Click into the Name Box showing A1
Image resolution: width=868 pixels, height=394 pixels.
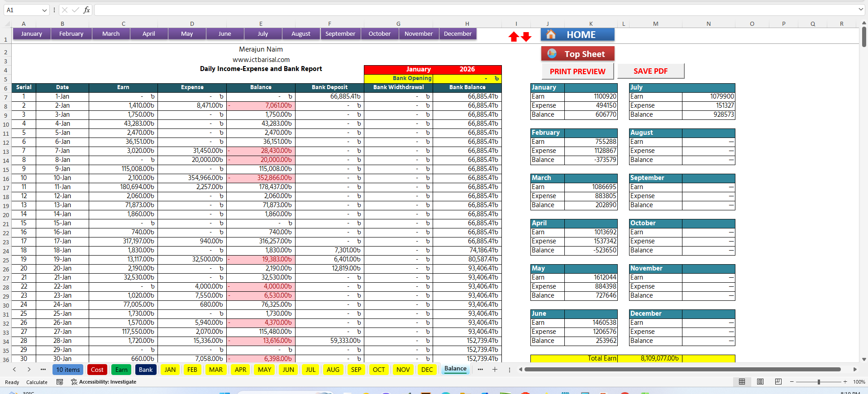pyautogui.click(x=23, y=10)
